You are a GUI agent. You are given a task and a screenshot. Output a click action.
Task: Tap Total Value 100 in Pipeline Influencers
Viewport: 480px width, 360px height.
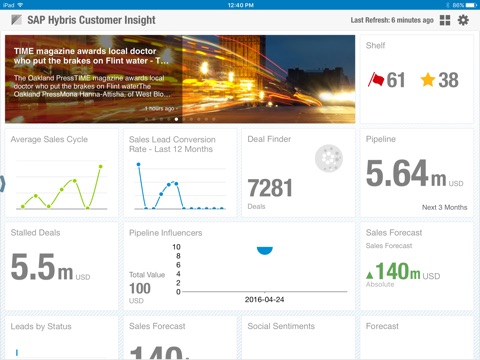click(140, 289)
